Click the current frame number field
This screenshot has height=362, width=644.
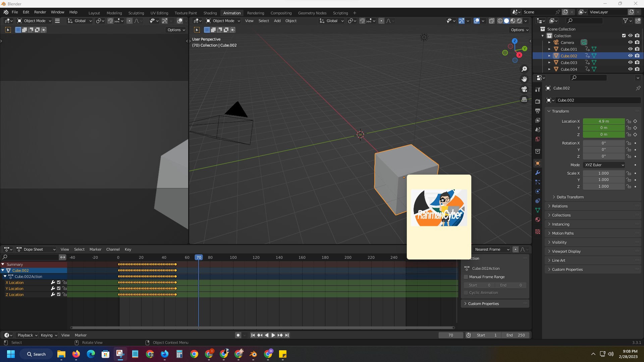tap(450, 335)
